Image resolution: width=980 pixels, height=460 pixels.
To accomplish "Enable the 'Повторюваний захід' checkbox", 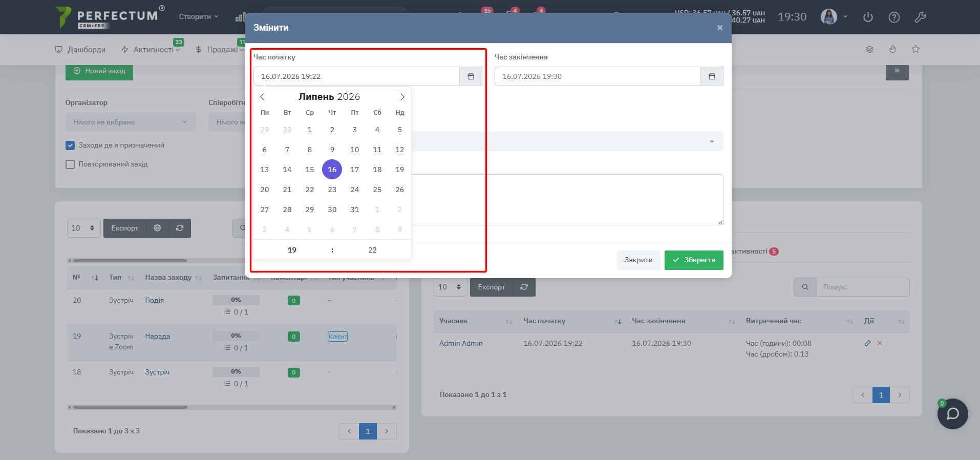I will coord(70,164).
